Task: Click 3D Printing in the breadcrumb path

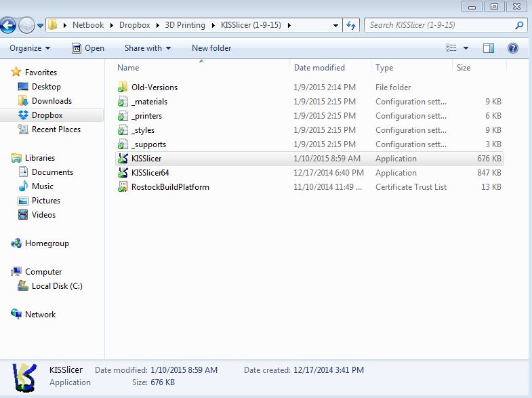Action: coord(185,25)
